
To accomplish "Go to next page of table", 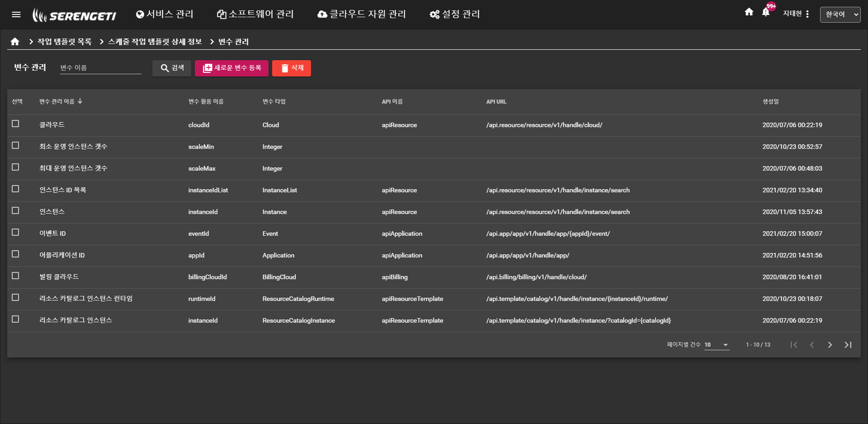I will [x=830, y=345].
